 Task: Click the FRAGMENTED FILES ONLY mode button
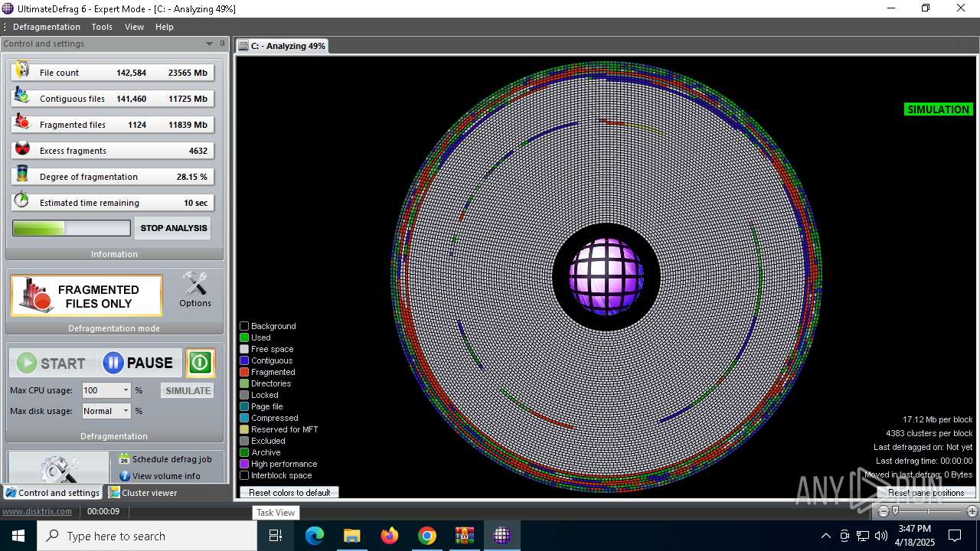87,296
